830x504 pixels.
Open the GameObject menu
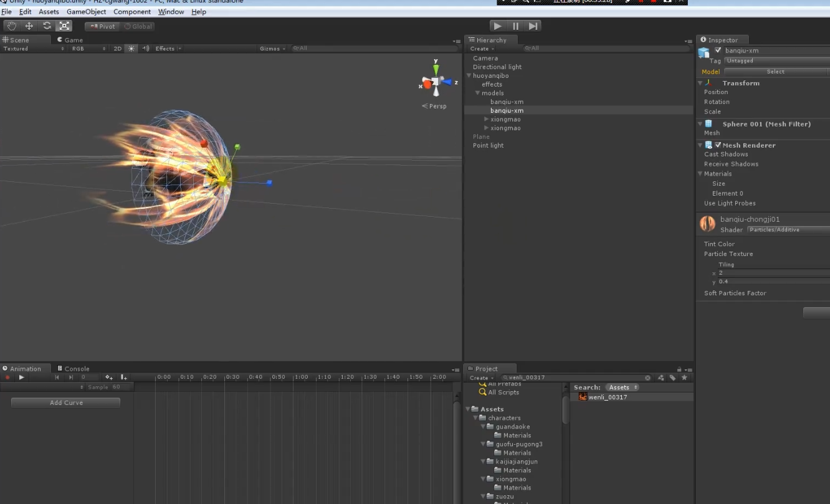86,12
